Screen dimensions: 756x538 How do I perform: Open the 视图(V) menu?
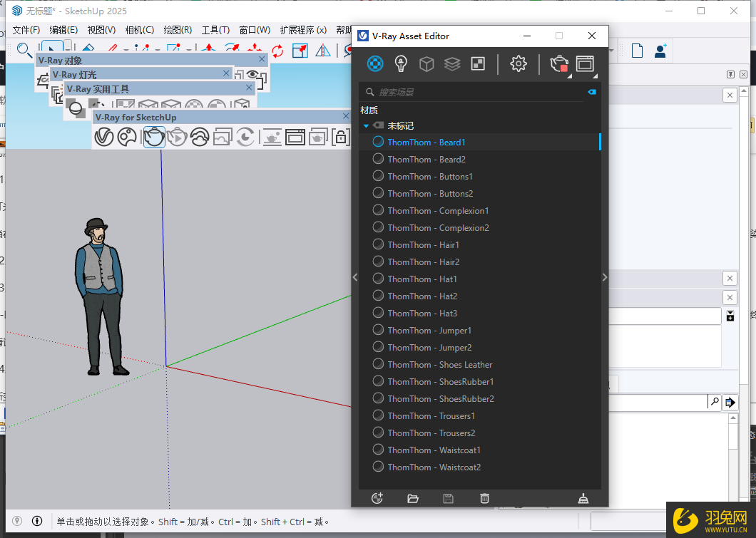pos(101,30)
